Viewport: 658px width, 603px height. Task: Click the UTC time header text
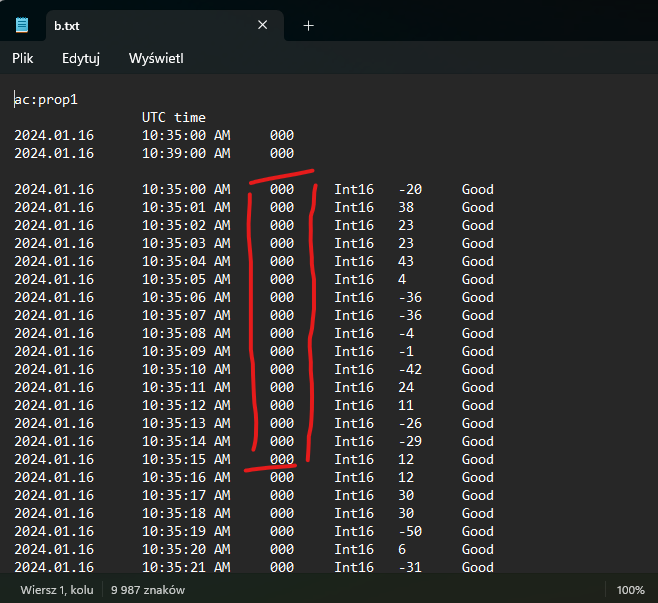coord(174,118)
